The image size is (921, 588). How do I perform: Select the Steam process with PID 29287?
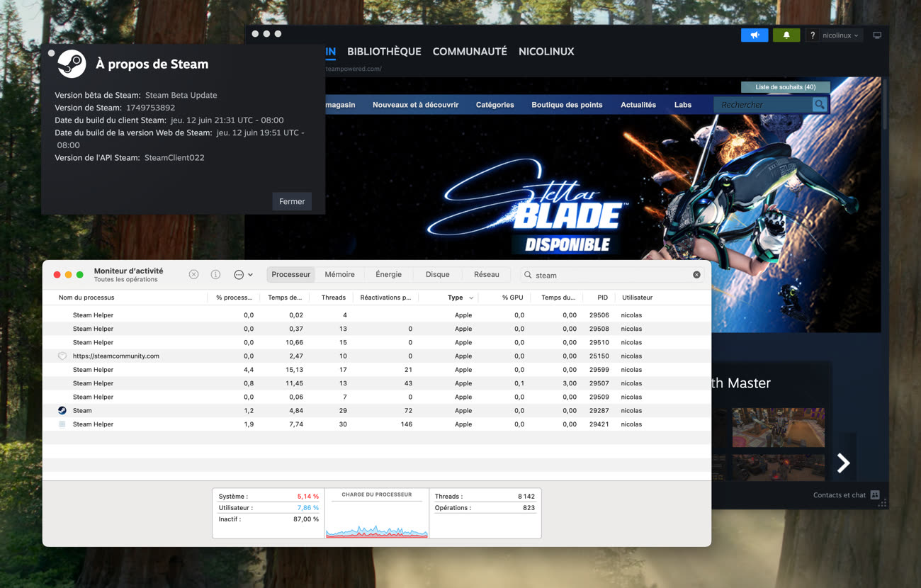coord(377,410)
